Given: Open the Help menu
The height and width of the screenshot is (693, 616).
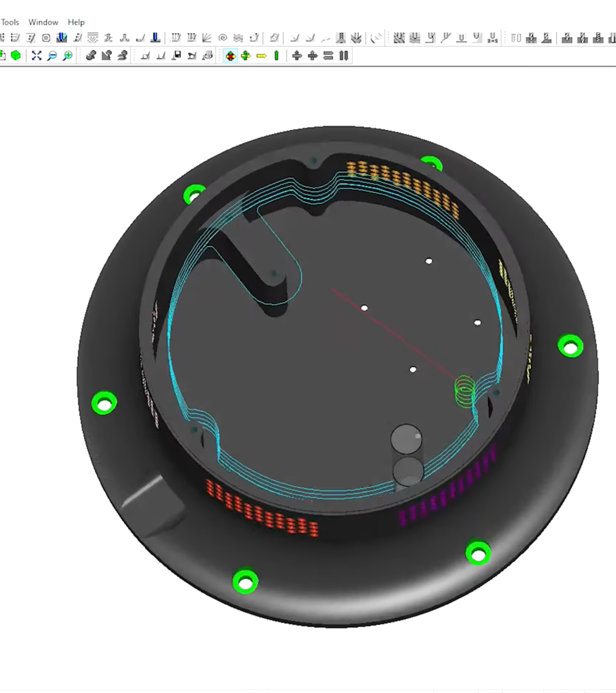Looking at the screenshot, I should pos(76,22).
